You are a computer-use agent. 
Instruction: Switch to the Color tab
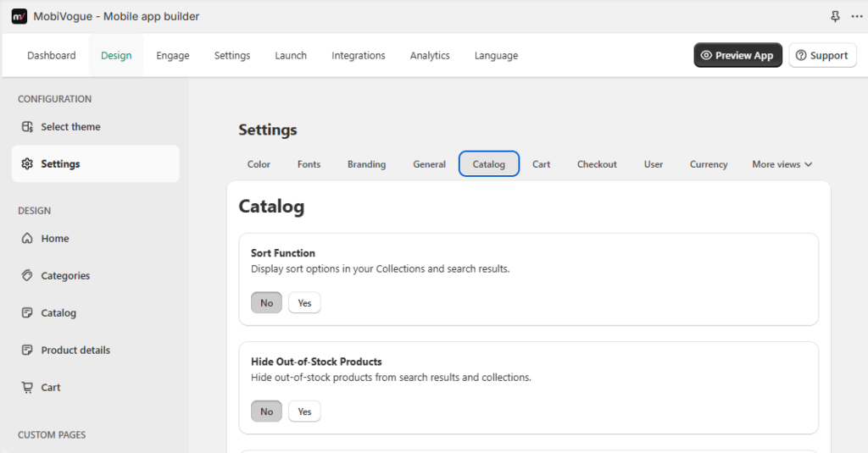[x=259, y=164]
